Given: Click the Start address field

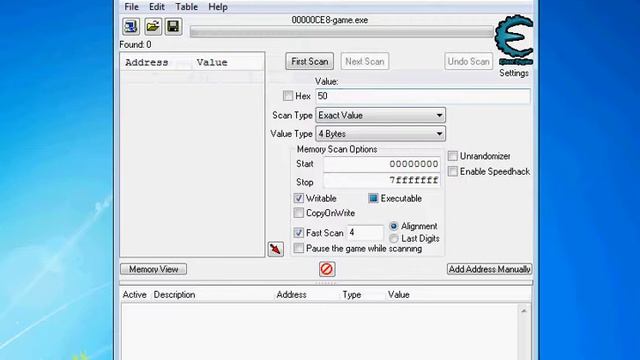Looking at the screenshot, I should coord(382,164).
